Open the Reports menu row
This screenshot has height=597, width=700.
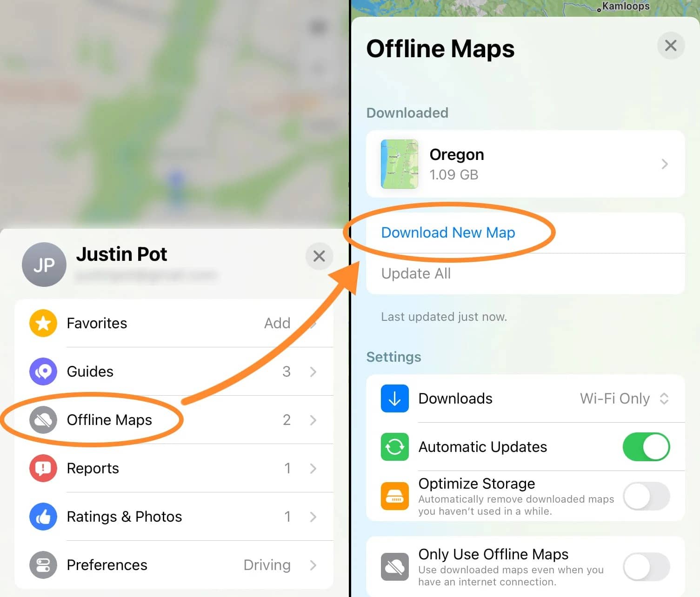tap(174, 468)
